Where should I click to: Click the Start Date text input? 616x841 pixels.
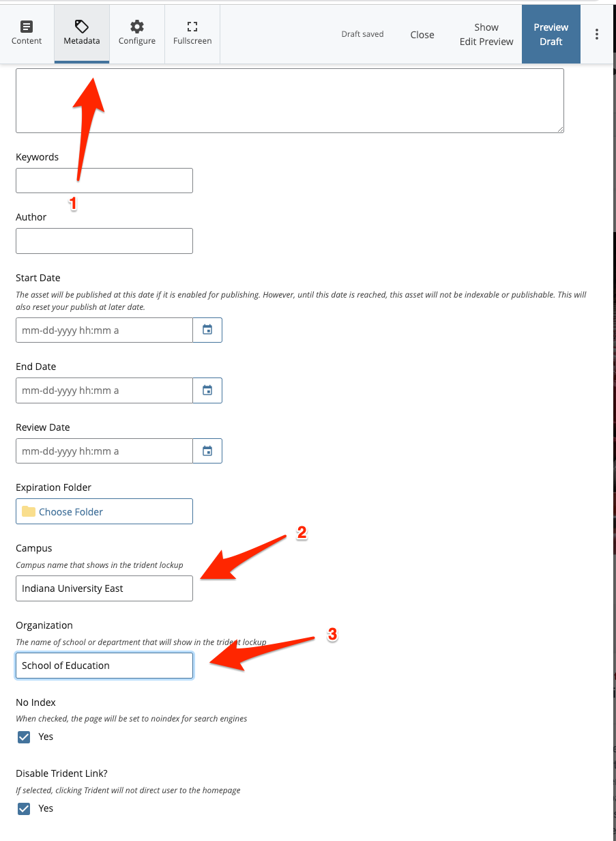coord(104,330)
